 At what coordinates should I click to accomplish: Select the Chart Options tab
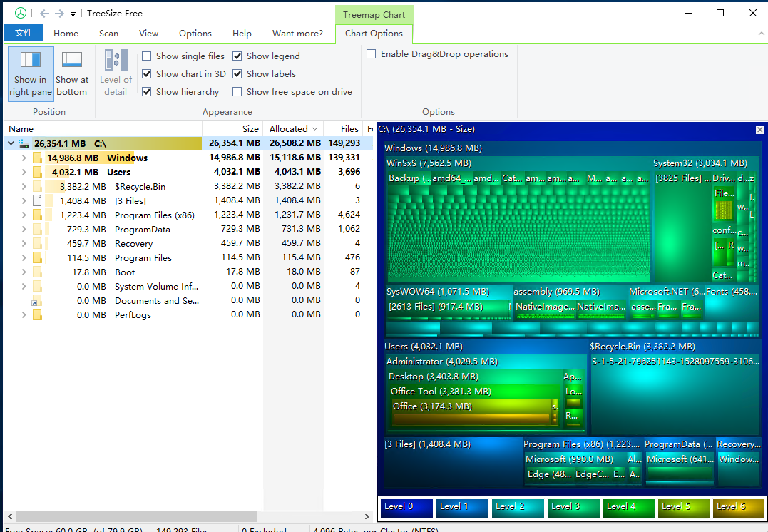[x=374, y=34]
